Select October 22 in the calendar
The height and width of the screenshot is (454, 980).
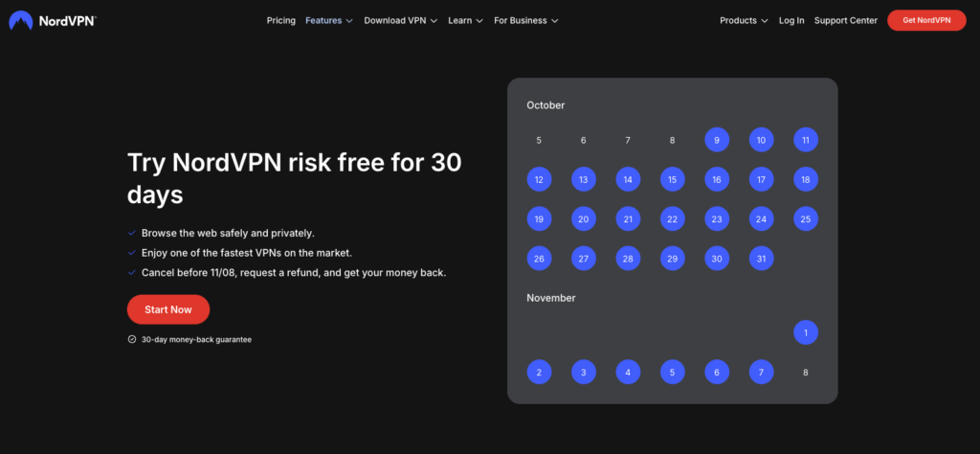point(673,219)
